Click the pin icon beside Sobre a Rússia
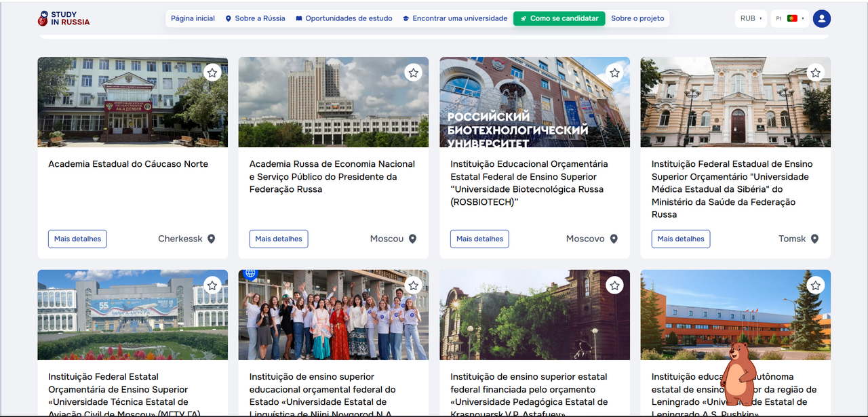 [x=229, y=18]
